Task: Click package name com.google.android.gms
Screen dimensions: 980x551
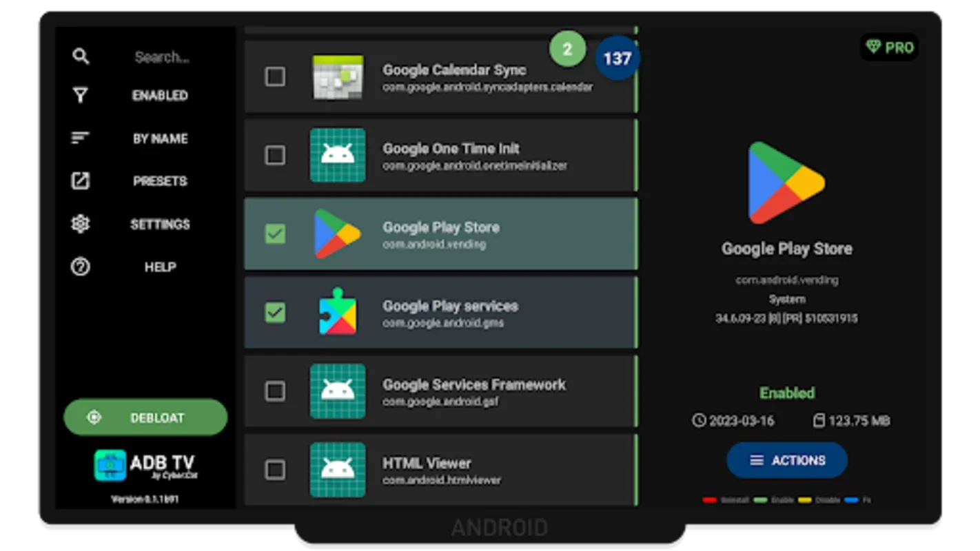Action: pos(443,322)
